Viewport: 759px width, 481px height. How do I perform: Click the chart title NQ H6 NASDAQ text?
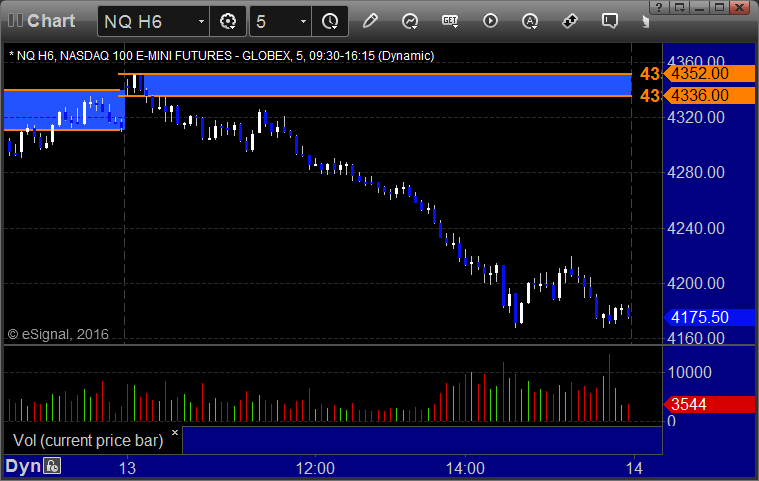(221, 56)
